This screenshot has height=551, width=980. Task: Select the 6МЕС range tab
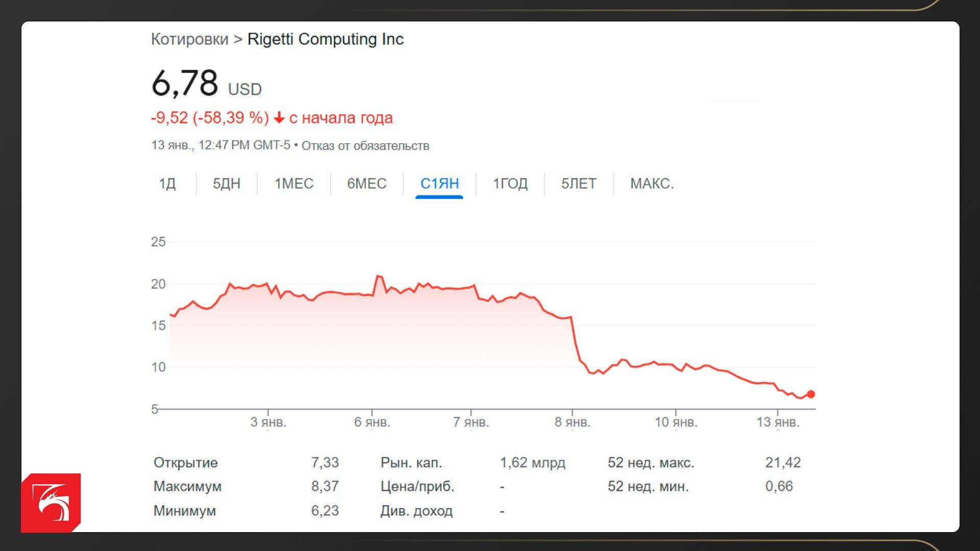[x=367, y=184]
